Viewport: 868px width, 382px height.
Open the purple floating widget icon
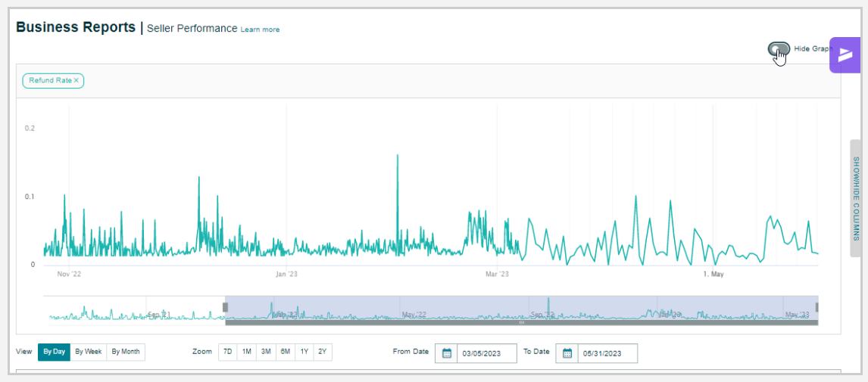(845, 54)
